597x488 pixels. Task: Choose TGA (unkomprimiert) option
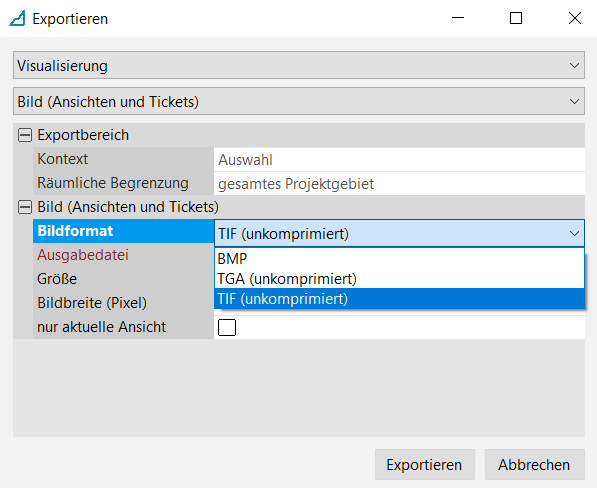399,279
